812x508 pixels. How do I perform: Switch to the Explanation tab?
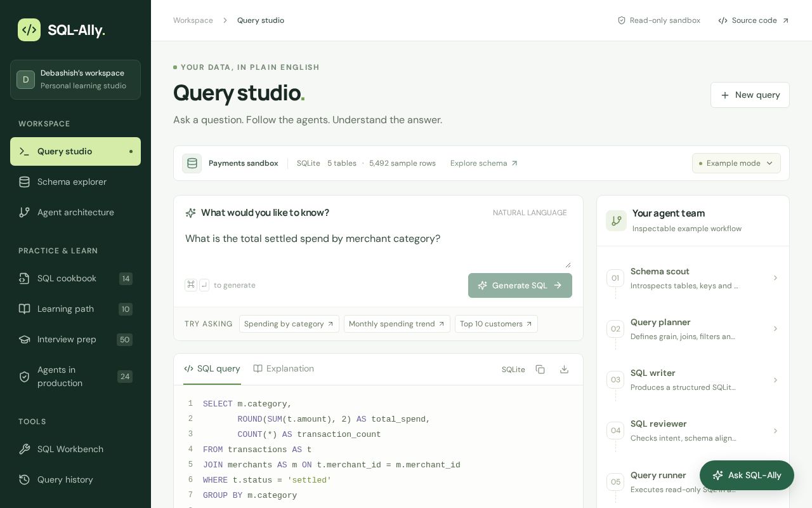coord(284,368)
